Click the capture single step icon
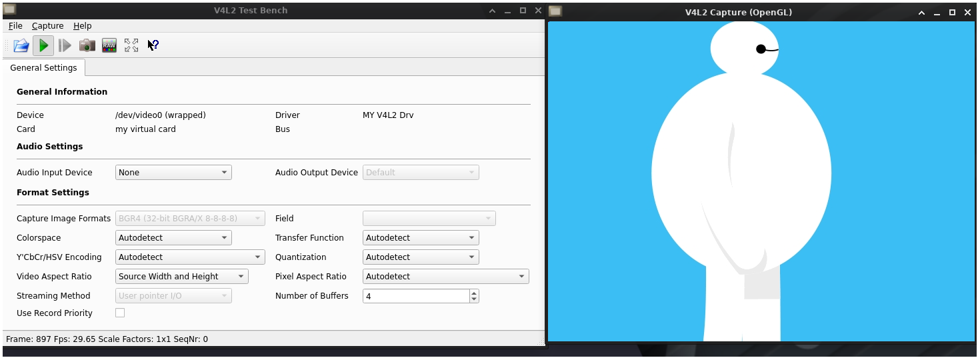Image resolution: width=980 pixels, height=362 pixels. click(x=65, y=45)
